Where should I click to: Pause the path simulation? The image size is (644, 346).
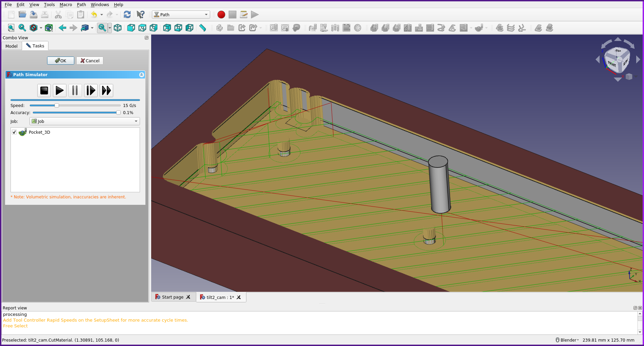coord(75,90)
